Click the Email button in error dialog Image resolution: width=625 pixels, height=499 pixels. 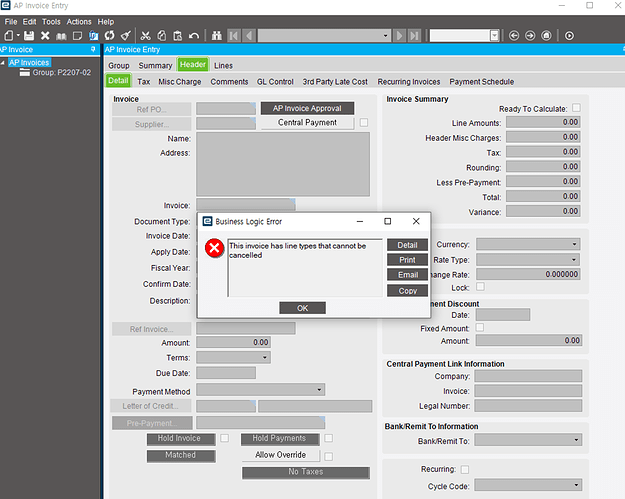tap(407, 275)
